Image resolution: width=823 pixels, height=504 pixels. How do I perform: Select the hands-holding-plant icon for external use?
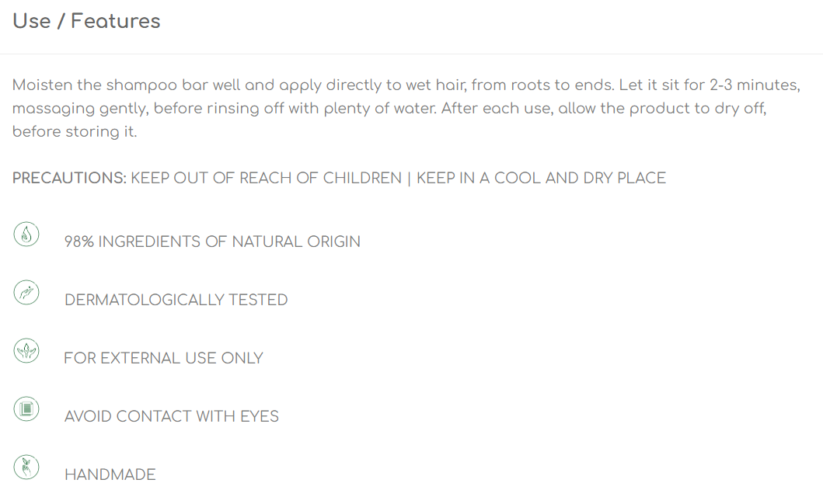[x=26, y=351]
